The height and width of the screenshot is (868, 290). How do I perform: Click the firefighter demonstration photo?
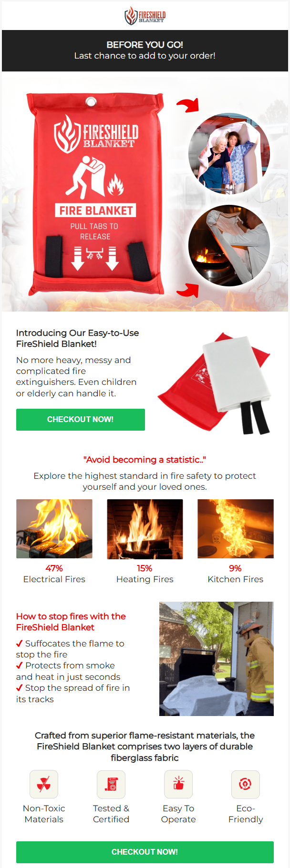(217, 659)
